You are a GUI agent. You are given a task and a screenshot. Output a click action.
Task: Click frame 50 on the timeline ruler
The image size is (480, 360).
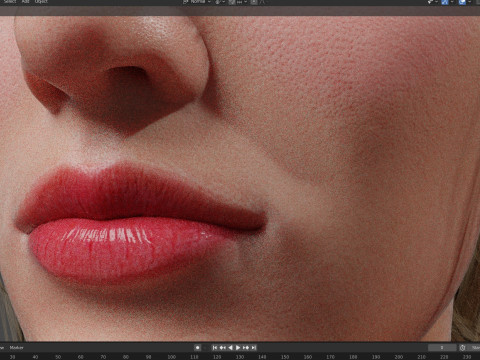pos(58,357)
